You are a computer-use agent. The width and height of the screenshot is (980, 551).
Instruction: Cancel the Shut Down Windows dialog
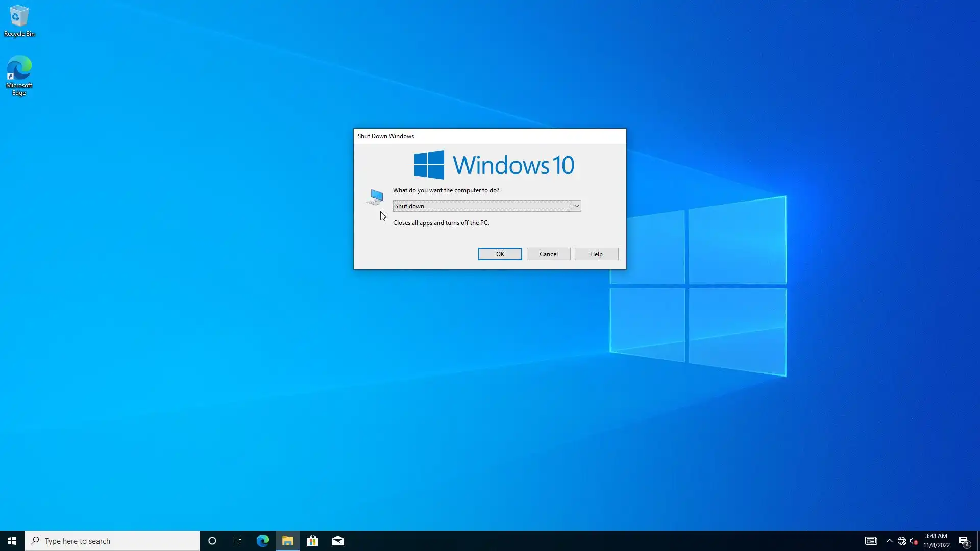point(548,254)
